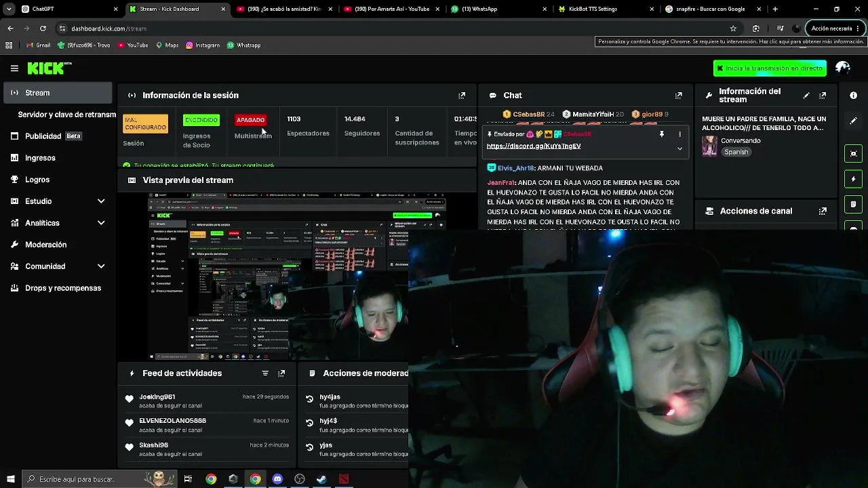This screenshot has width=868, height=488.
Task: Toggle the moderation actions document widget in sidebar
Action: point(854,204)
